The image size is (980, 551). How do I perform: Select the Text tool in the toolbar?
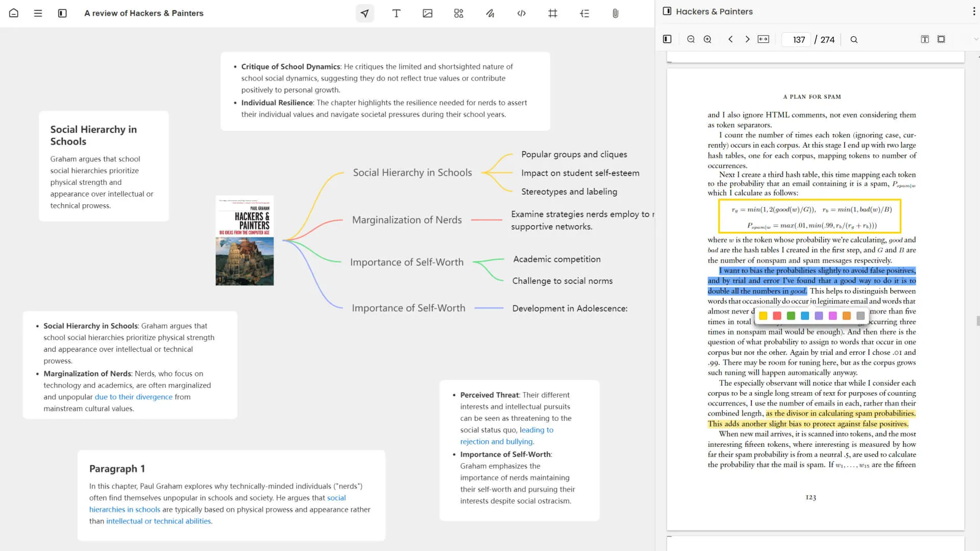tap(396, 13)
